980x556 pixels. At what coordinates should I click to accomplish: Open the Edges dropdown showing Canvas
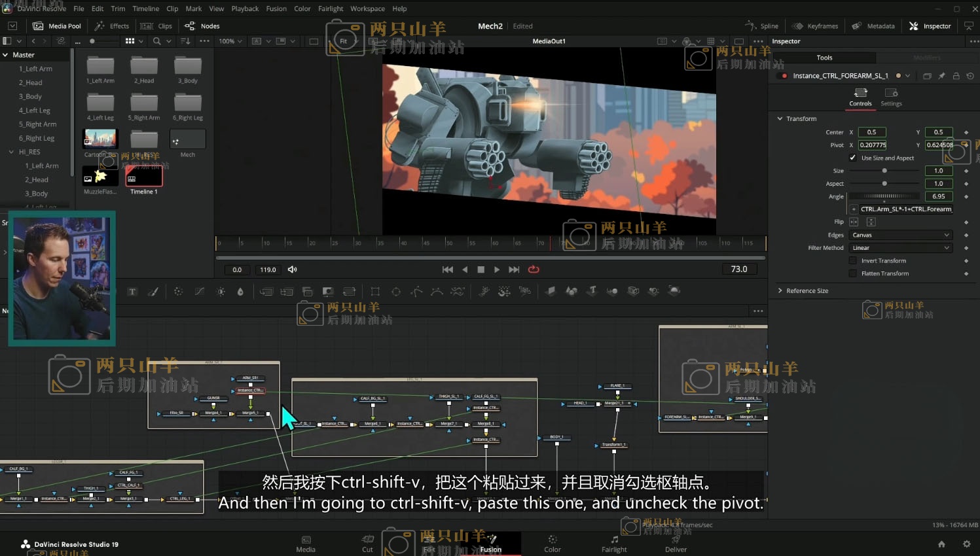coord(901,235)
